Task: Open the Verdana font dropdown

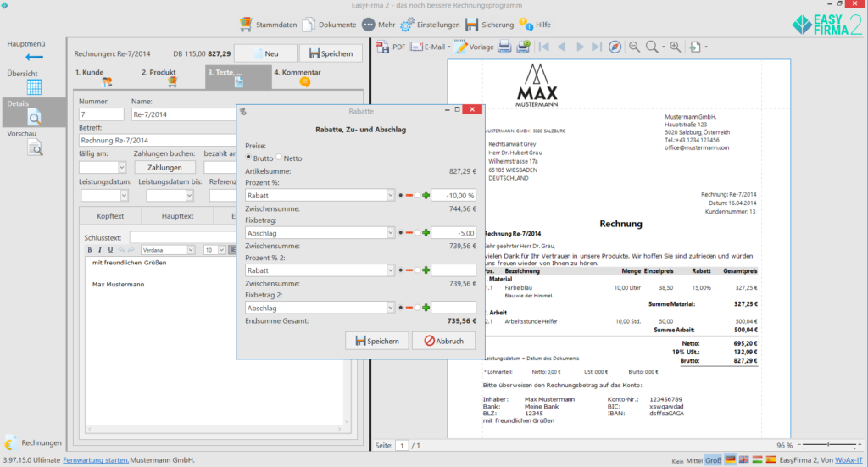Action: tap(191, 250)
